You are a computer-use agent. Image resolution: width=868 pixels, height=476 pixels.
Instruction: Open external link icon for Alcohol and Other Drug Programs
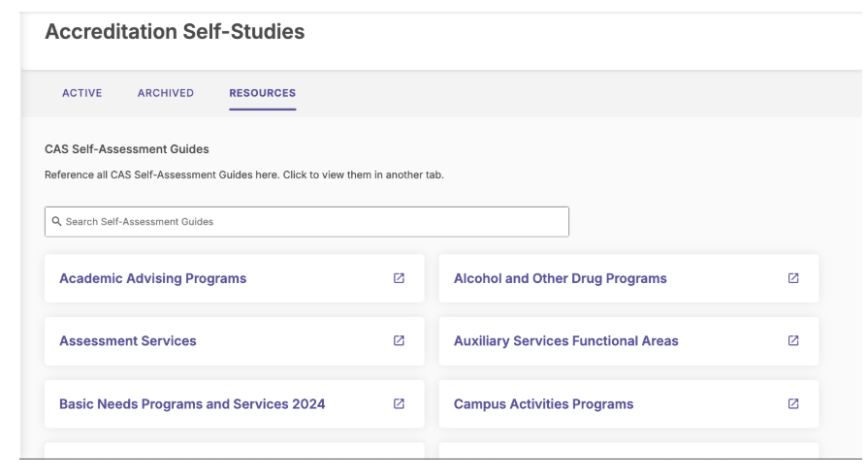click(x=793, y=278)
